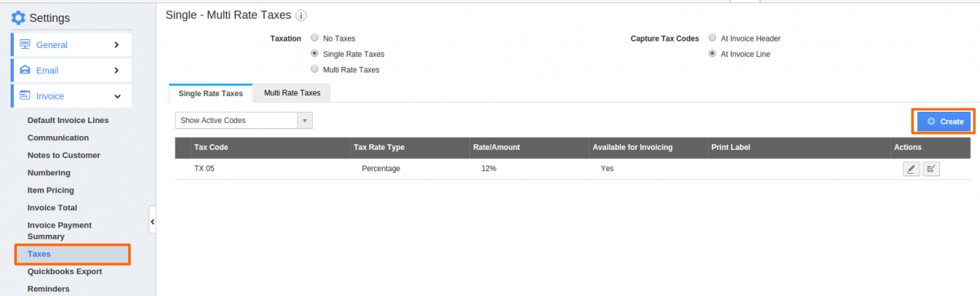Click the Email envelope icon in sidebar

pos(24,70)
